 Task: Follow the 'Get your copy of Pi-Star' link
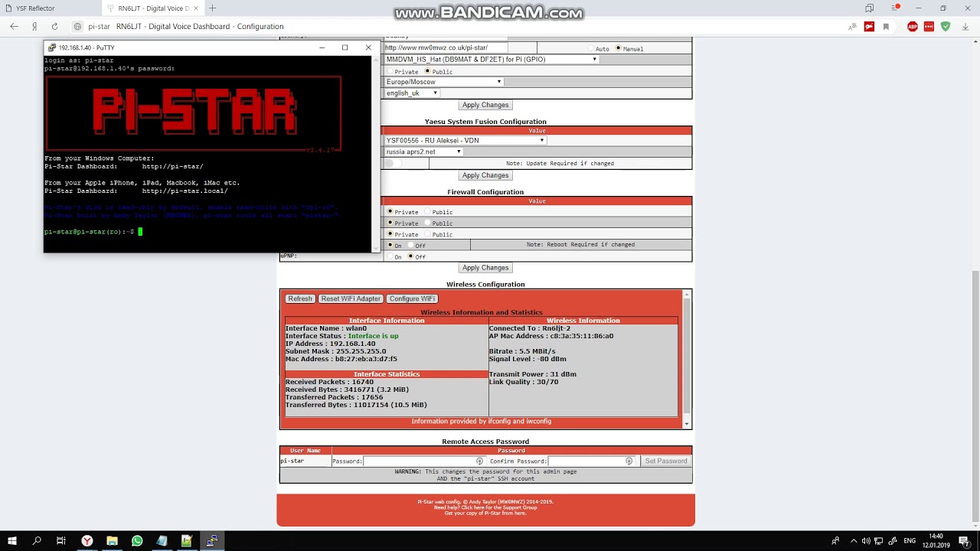485,513
